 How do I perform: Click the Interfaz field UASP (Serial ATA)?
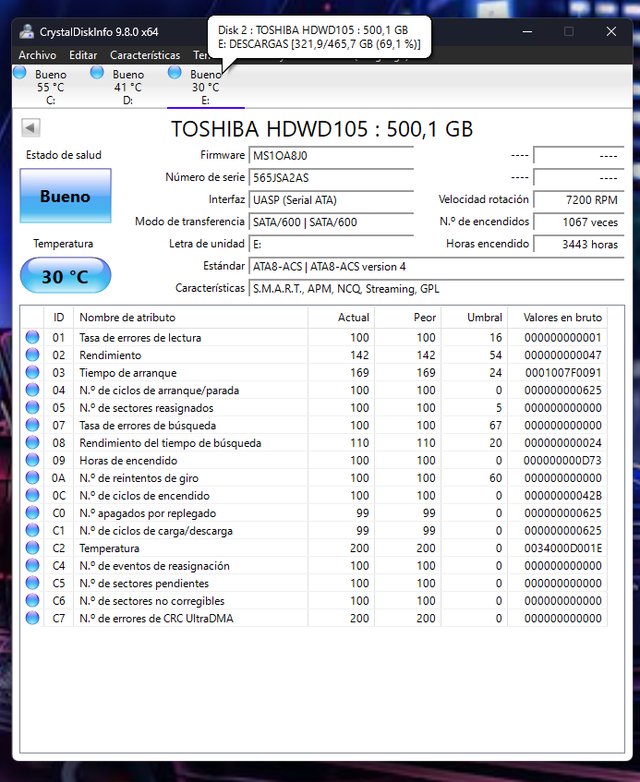click(331, 200)
